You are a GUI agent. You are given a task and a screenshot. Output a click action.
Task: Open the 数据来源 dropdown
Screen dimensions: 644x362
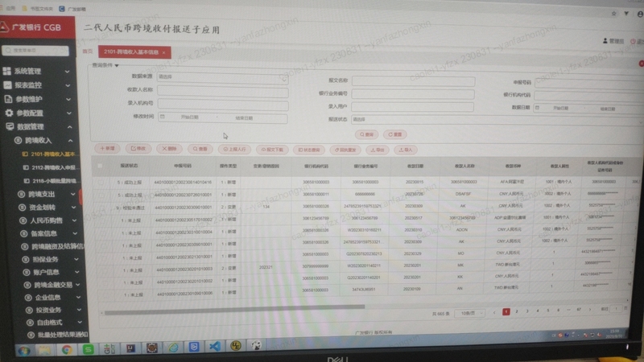222,77
